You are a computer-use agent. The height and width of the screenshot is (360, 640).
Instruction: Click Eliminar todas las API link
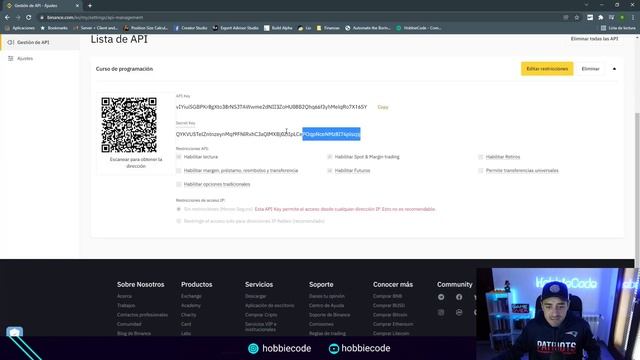tap(594, 39)
